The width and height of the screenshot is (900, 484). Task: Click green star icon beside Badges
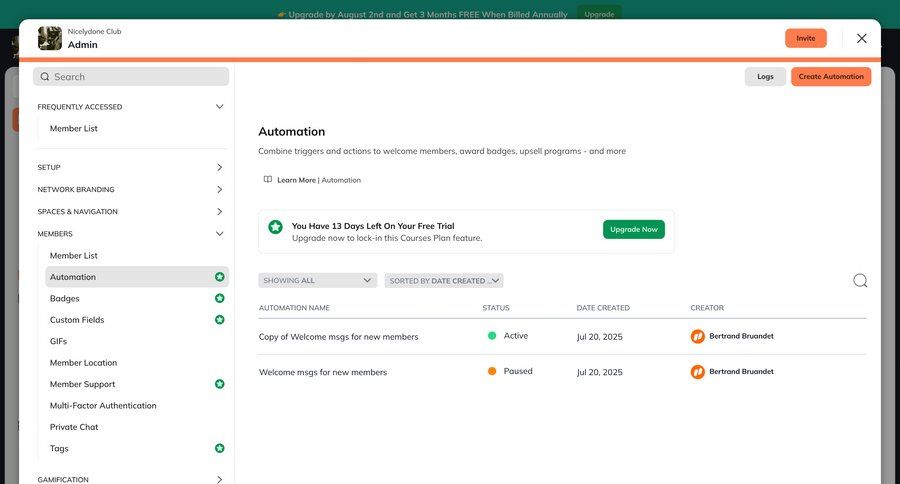coord(219,298)
